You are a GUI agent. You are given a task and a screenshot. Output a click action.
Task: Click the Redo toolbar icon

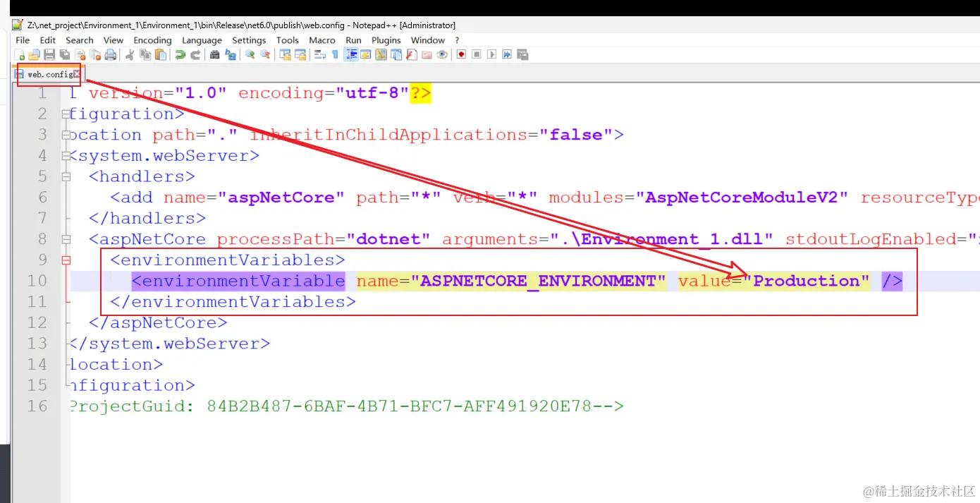coord(196,54)
